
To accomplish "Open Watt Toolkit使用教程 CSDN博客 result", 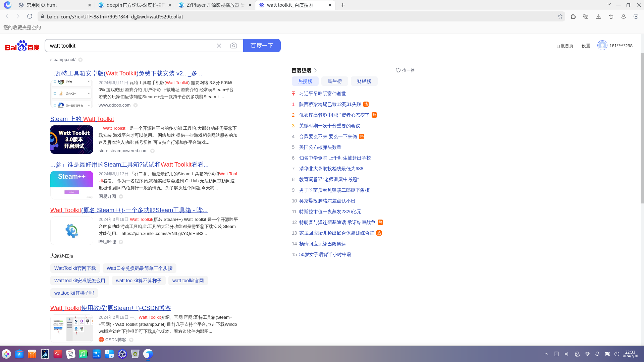I will point(111,308).
